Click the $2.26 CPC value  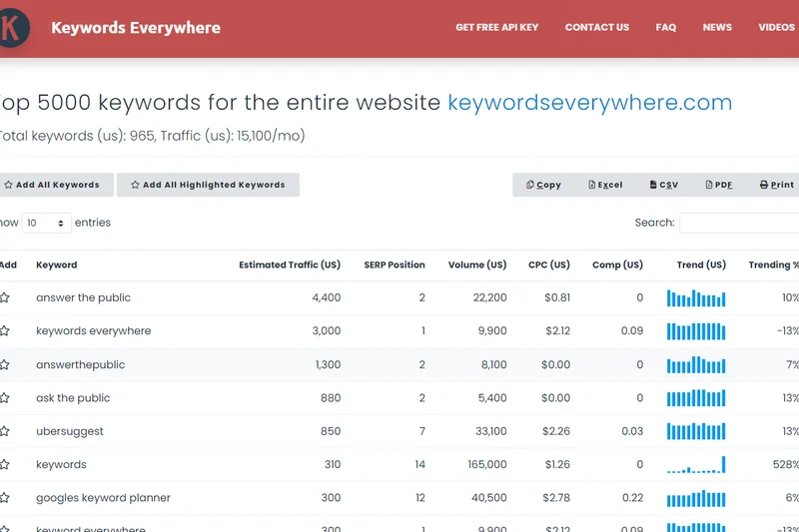556,431
